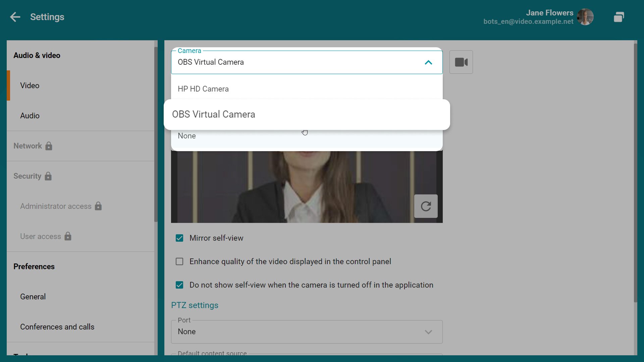Viewport: 644px width, 362px height.
Task: Click the main panel scrollbar
Action: pos(635,173)
